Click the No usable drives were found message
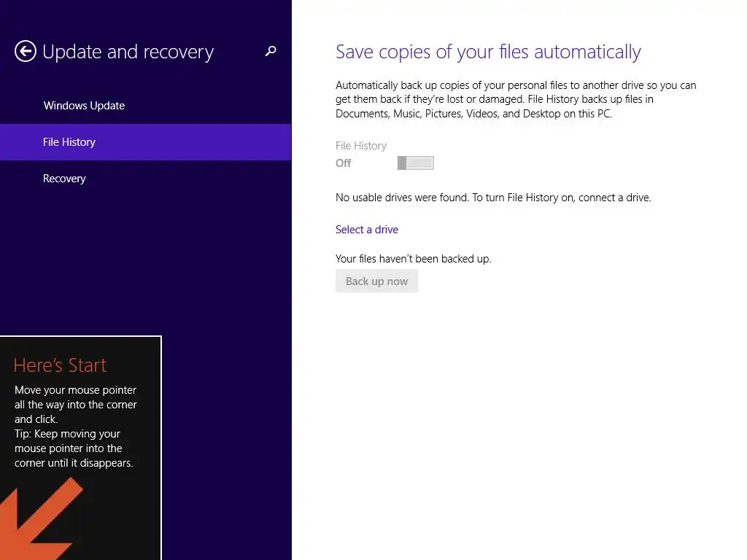 click(493, 198)
